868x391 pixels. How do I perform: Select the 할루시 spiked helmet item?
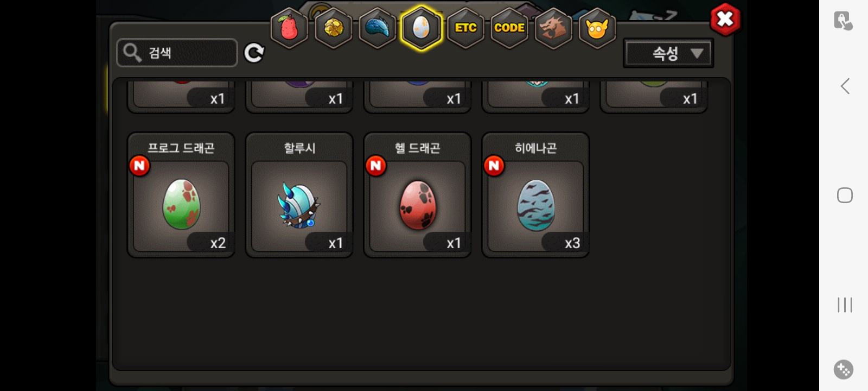click(299, 195)
